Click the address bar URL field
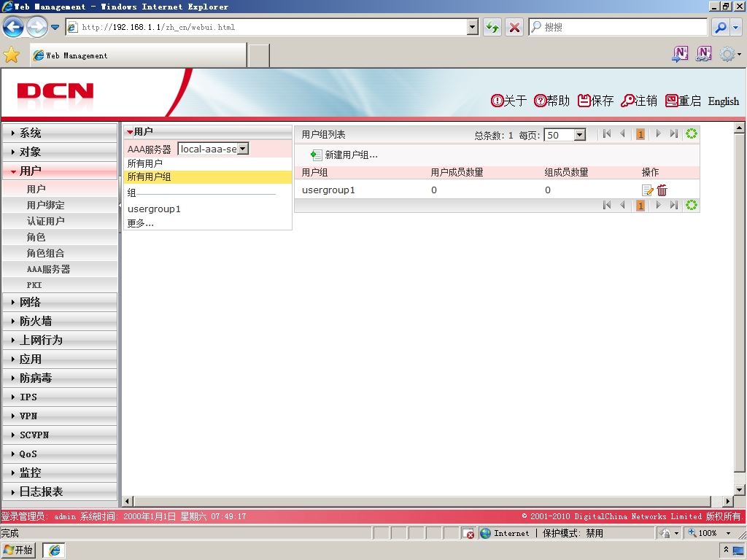747x560 pixels. tap(266, 27)
